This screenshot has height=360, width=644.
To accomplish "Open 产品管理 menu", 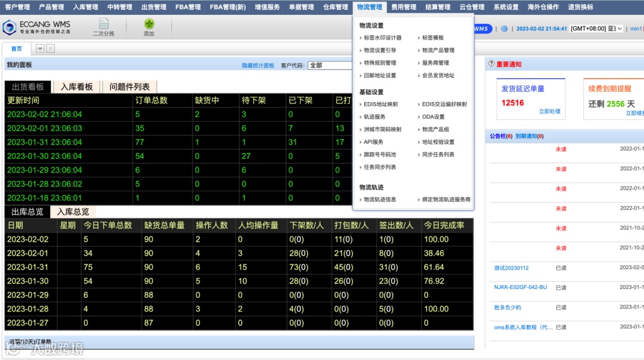I will pyautogui.click(x=51, y=7).
